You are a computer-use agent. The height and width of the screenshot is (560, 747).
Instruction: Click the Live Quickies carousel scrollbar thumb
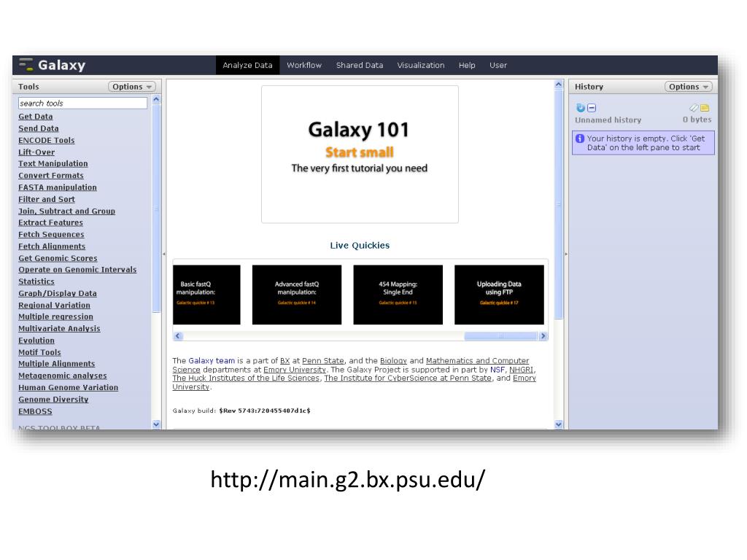500,335
